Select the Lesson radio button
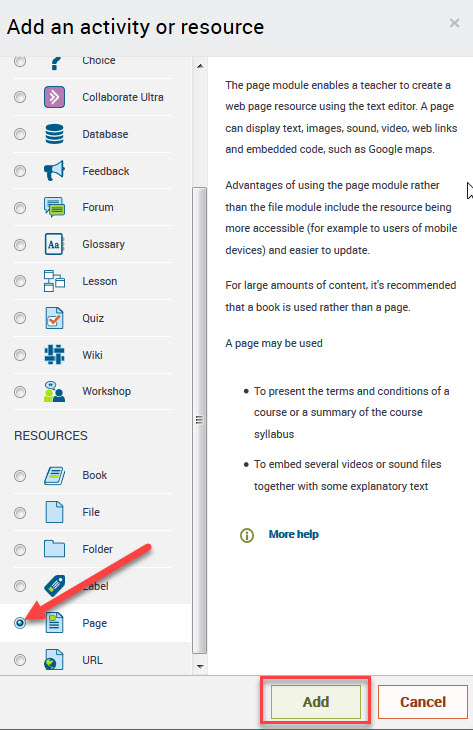 (20, 281)
